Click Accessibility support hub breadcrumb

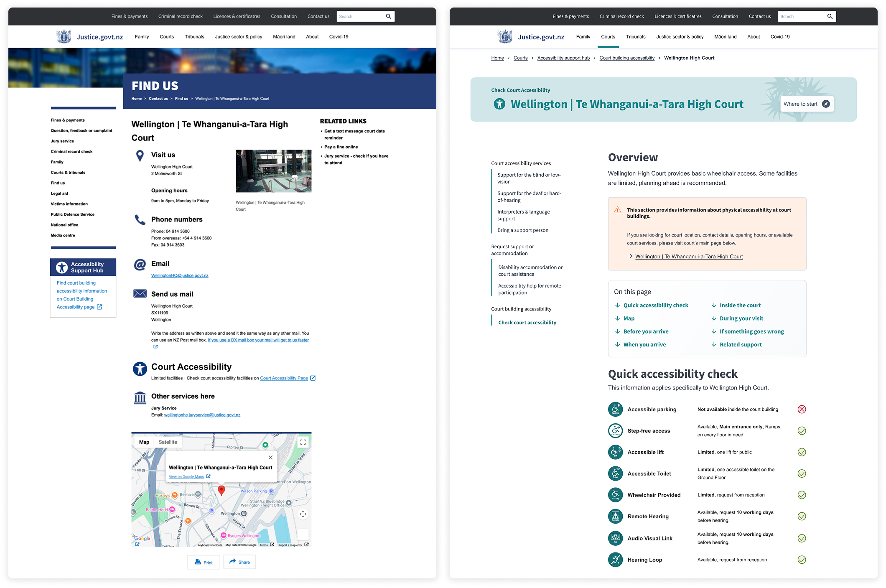[563, 58]
